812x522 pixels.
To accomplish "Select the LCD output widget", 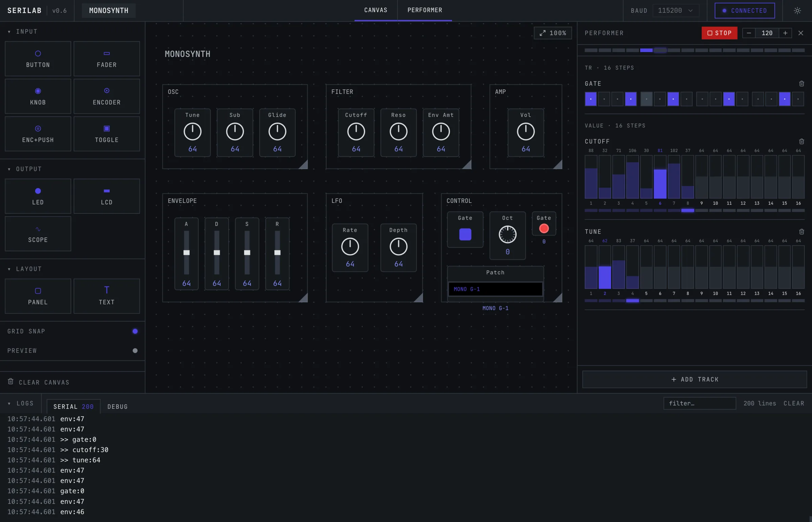I will (107, 196).
